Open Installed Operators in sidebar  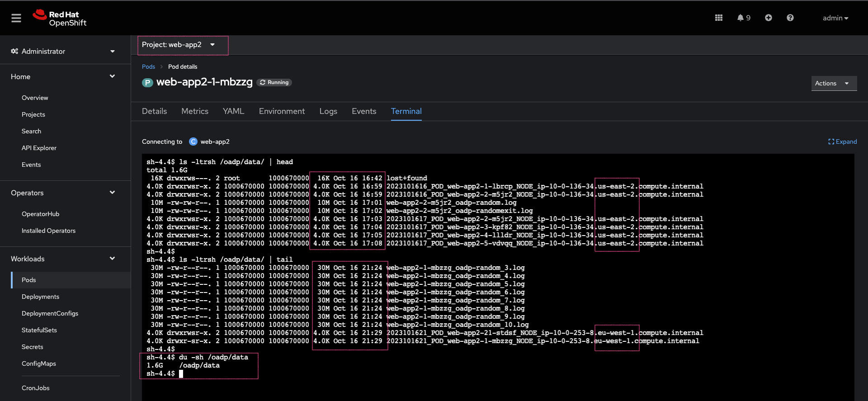click(48, 231)
